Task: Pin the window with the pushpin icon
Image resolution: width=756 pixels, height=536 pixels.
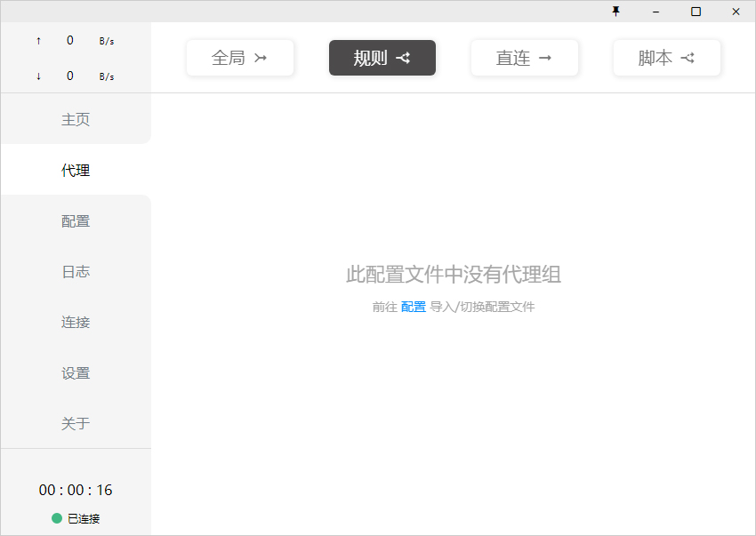Action: pyautogui.click(x=616, y=12)
